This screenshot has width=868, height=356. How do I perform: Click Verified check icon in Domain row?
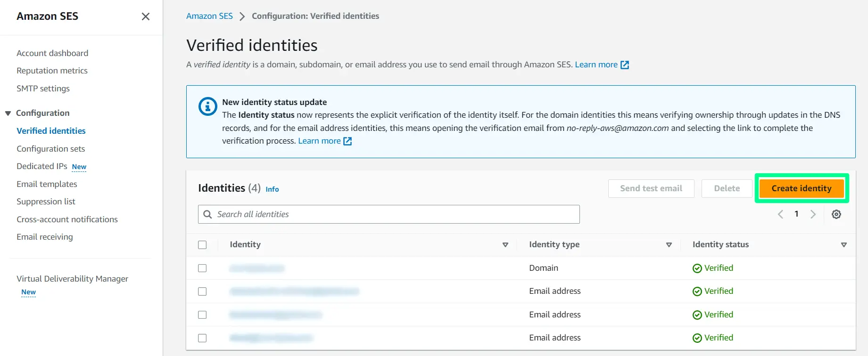(x=697, y=268)
